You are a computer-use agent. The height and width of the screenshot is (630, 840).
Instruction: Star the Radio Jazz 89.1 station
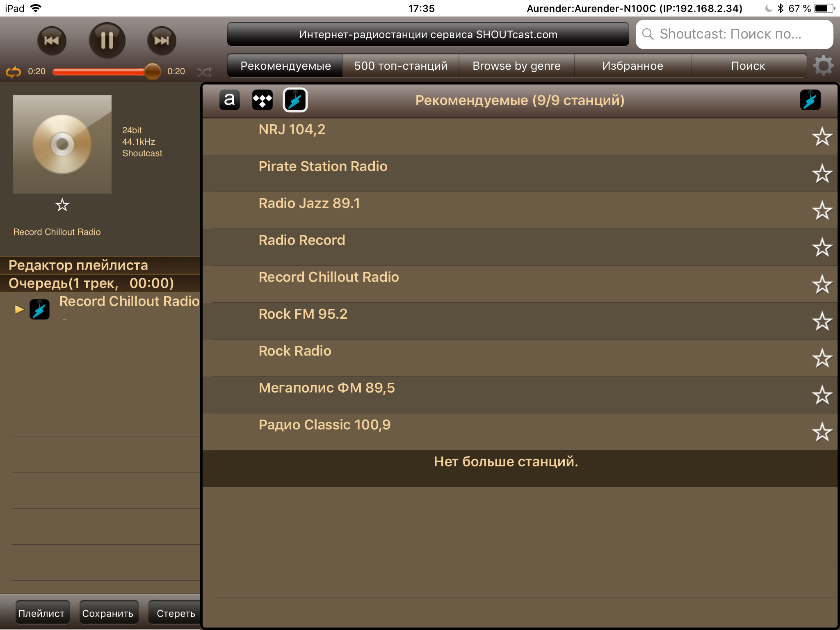point(822,210)
